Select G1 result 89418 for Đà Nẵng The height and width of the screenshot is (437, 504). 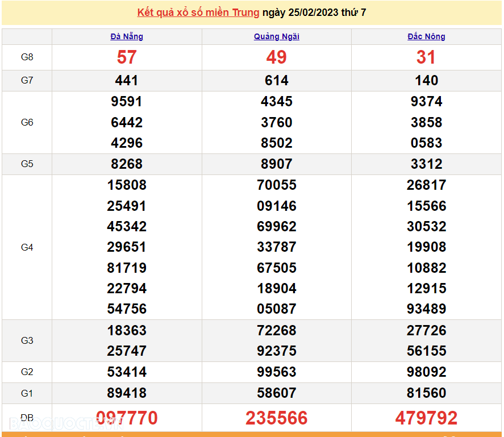click(127, 393)
